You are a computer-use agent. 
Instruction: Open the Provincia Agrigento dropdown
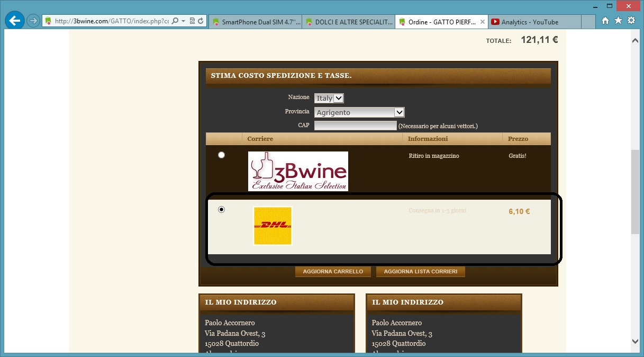[359, 112]
